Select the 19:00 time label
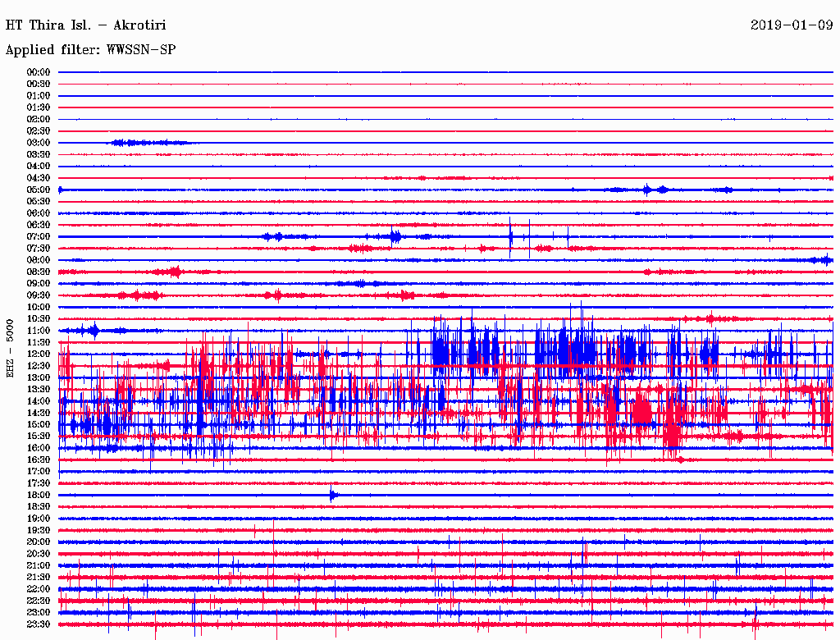The width and height of the screenshot is (840, 640). coord(38,519)
